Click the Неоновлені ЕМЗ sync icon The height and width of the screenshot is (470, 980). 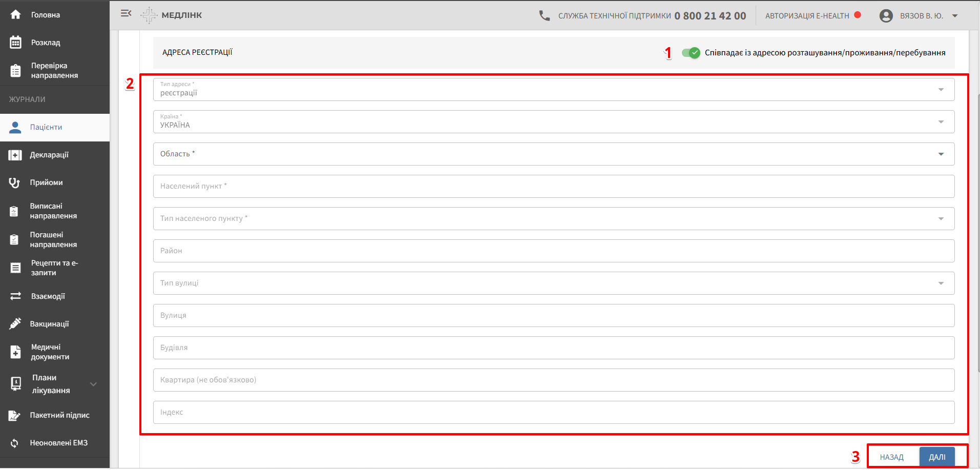coord(15,443)
